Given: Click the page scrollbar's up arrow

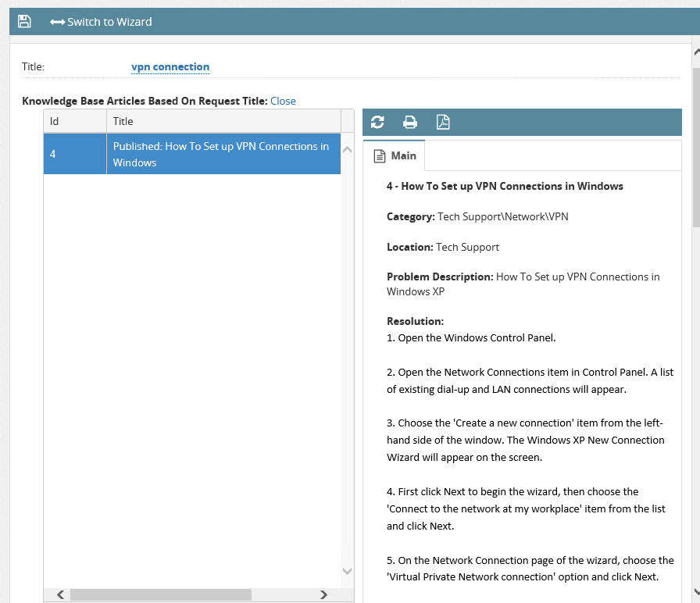Looking at the screenshot, I should (695, 52).
